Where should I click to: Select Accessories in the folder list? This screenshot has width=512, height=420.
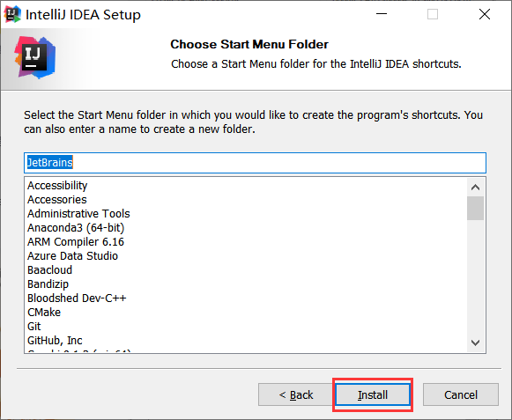point(57,199)
